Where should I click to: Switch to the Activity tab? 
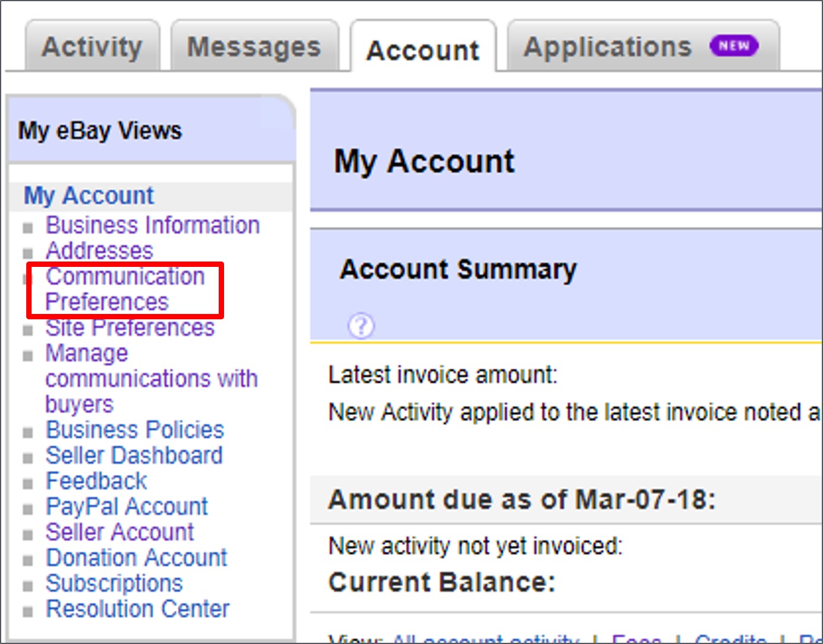click(92, 46)
